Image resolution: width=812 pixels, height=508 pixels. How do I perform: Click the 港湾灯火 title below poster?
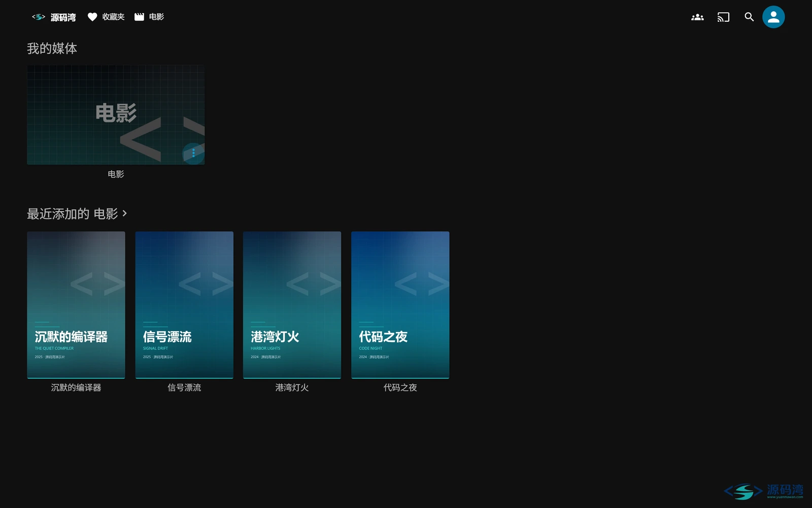pyautogui.click(x=292, y=388)
